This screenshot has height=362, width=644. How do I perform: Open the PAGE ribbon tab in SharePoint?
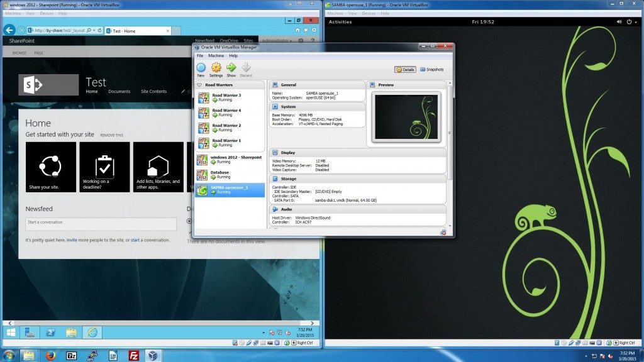[x=39, y=53]
